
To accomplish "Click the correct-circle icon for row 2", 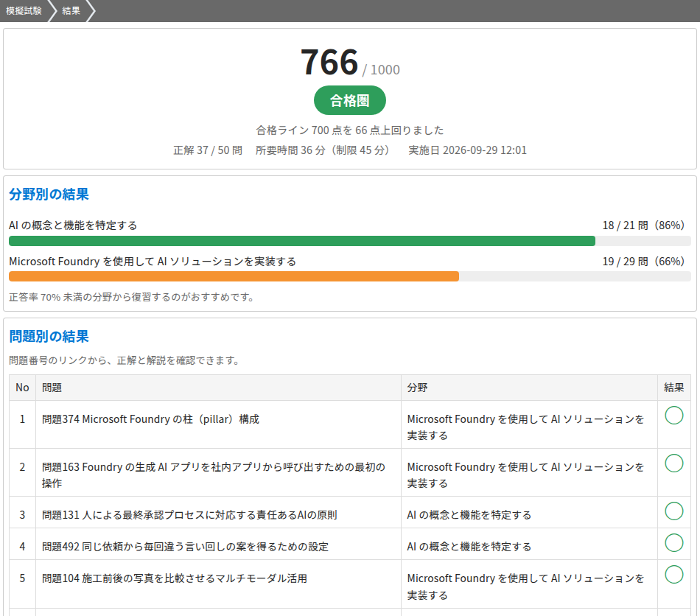I will point(674,463).
